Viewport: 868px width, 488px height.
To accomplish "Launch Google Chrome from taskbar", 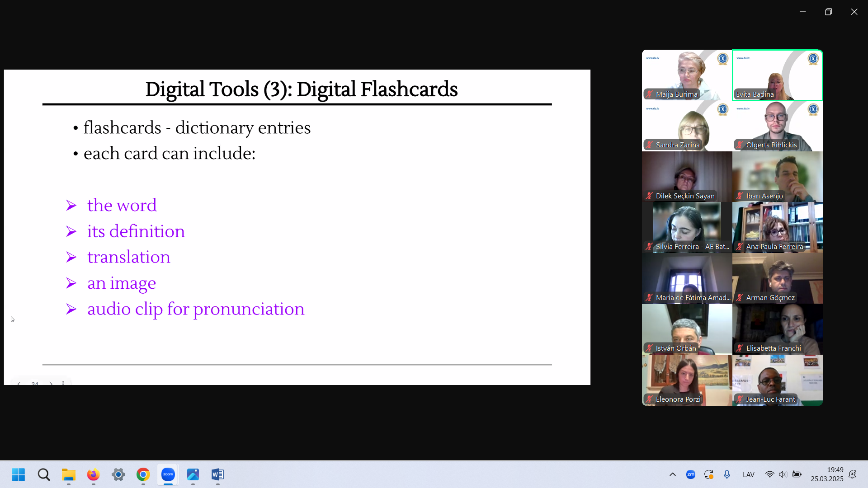I will pyautogui.click(x=143, y=474).
